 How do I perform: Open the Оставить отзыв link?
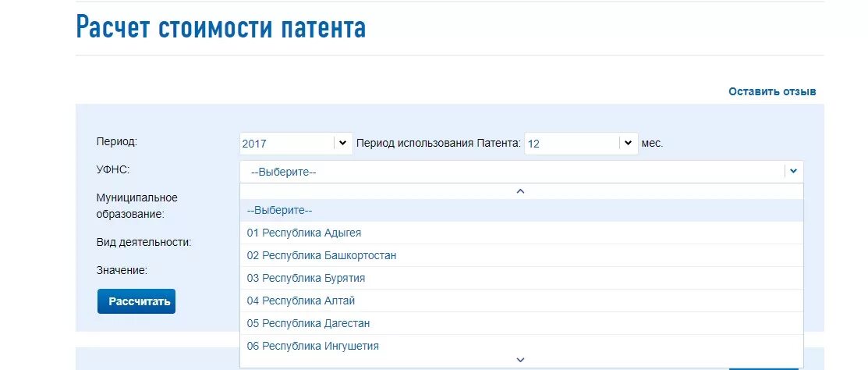[x=772, y=91]
